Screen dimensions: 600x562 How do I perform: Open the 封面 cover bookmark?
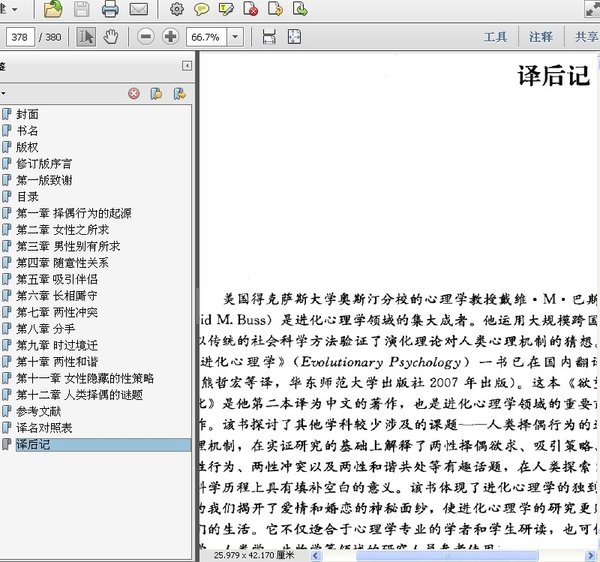coord(28,115)
